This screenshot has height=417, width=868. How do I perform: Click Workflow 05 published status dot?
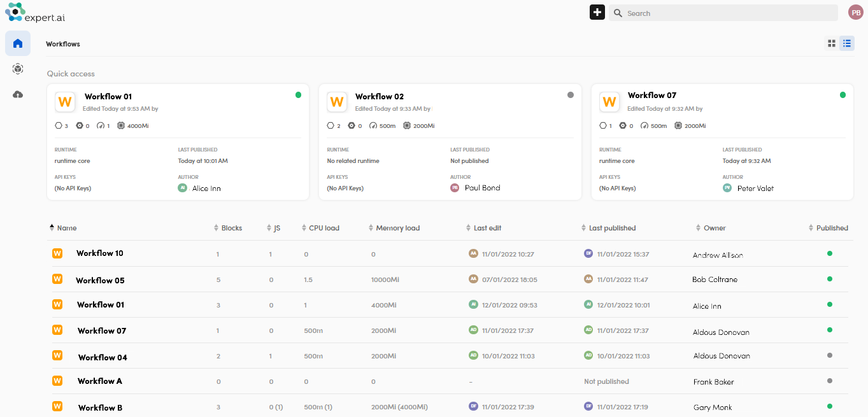(x=829, y=279)
